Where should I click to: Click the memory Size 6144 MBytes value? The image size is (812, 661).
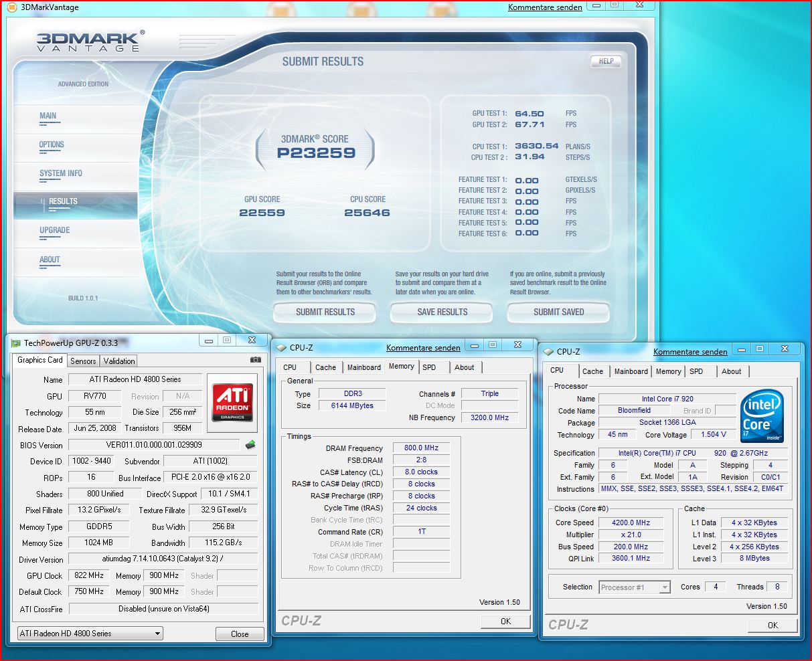(352, 405)
